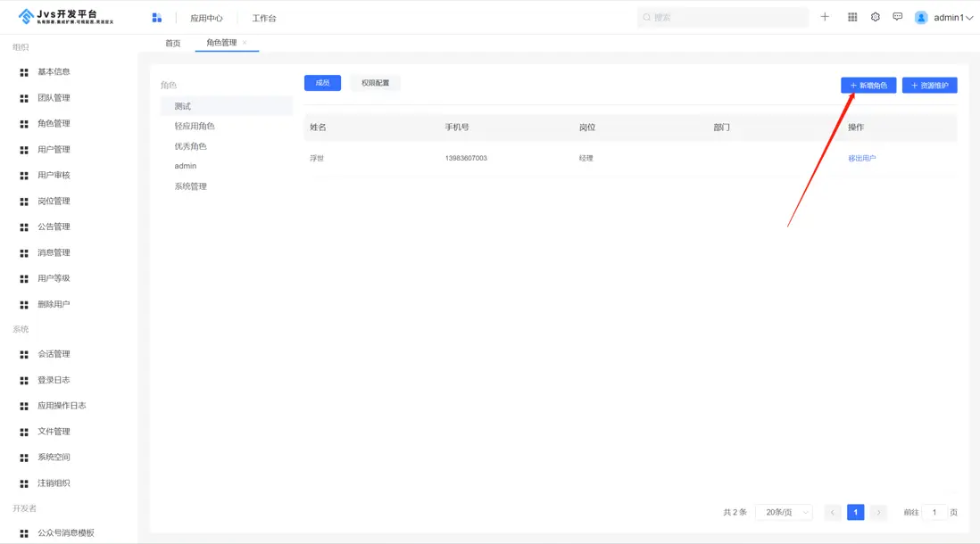980x544 pixels.
Task: Click the 资源维护 button
Action: coord(929,86)
